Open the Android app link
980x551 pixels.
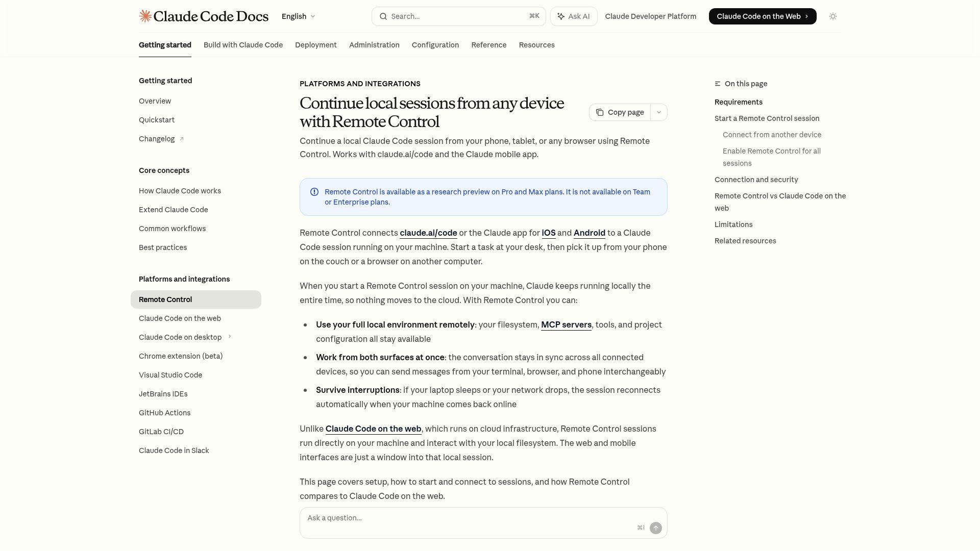click(x=590, y=233)
